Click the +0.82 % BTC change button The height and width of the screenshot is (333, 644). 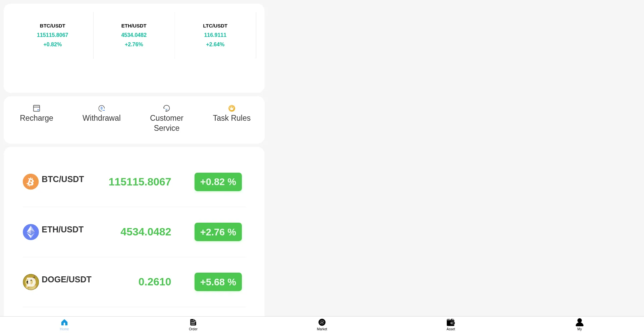tap(218, 182)
